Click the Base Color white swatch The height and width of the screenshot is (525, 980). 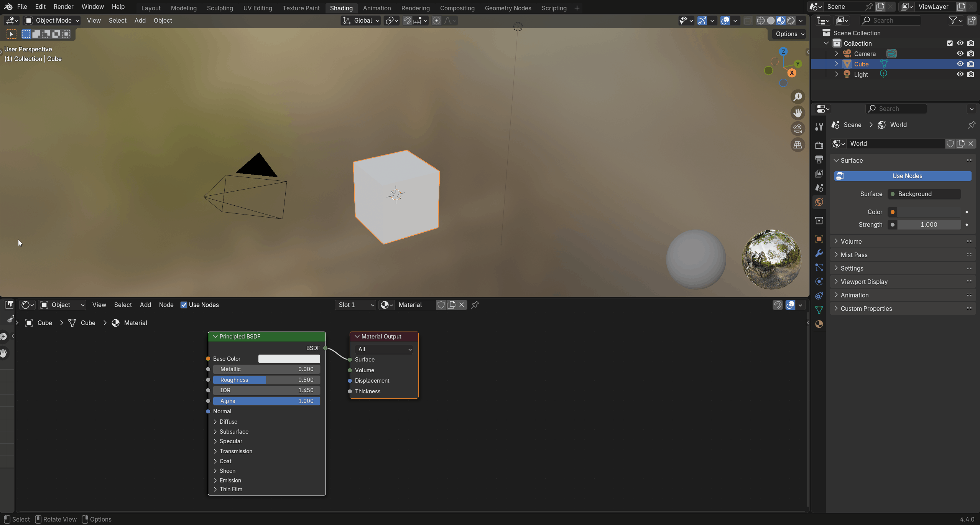pyautogui.click(x=289, y=359)
